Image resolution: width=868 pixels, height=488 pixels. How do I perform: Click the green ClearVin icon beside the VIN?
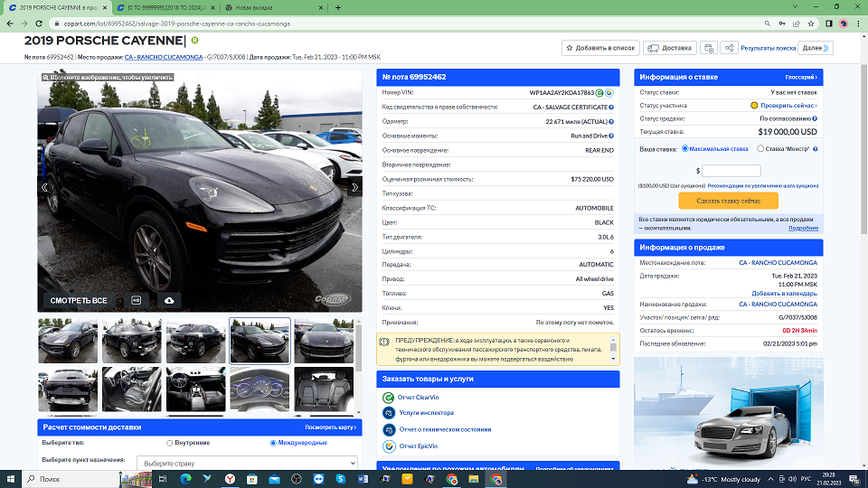pyautogui.click(x=599, y=93)
